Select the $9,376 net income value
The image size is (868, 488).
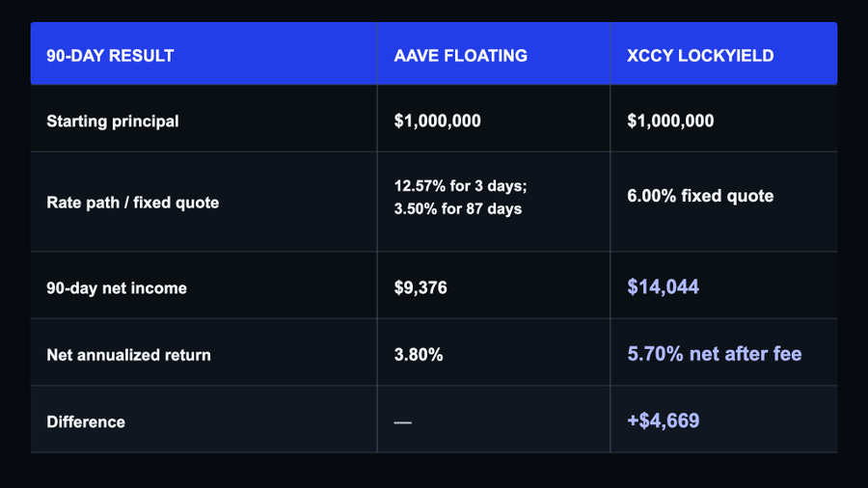click(420, 287)
